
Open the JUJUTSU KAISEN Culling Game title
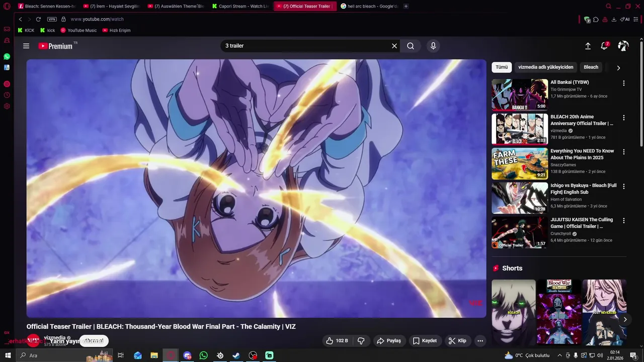(x=582, y=223)
